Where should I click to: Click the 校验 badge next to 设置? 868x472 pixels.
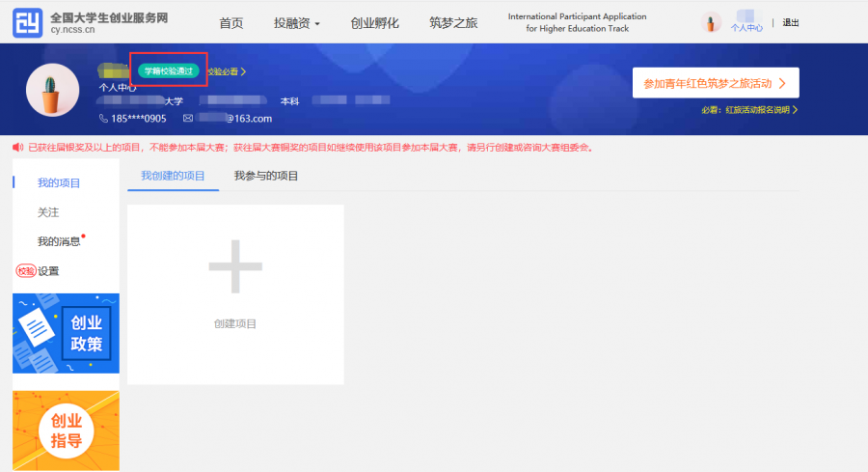[25, 271]
